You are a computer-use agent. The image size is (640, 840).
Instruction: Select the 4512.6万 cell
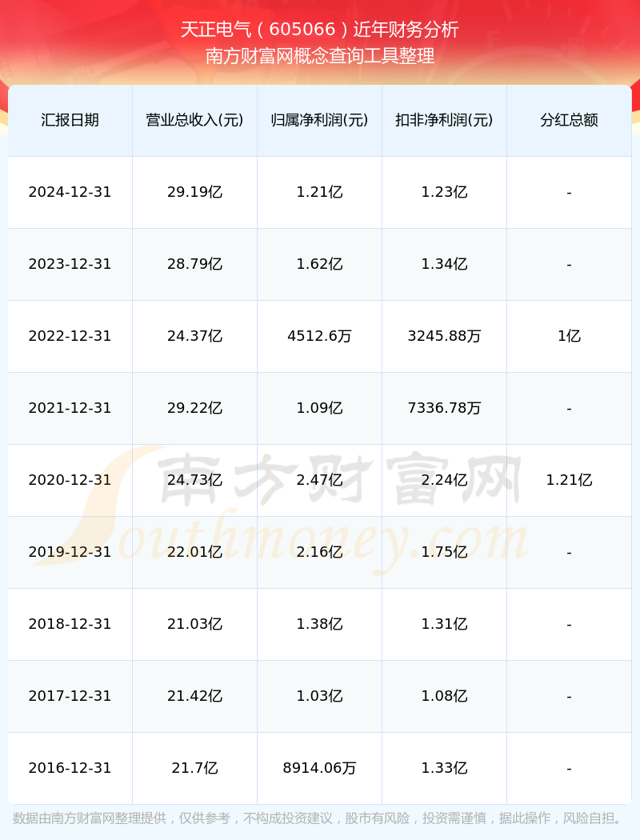pyautogui.click(x=320, y=337)
